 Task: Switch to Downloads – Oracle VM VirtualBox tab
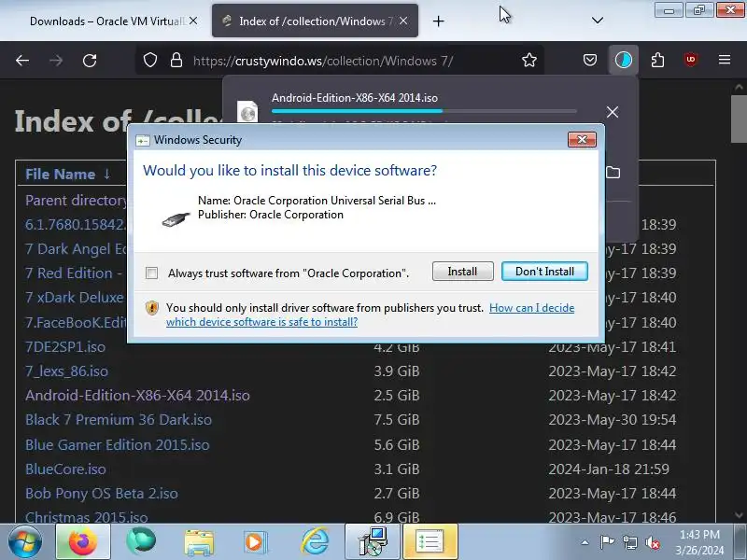tap(106, 21)
